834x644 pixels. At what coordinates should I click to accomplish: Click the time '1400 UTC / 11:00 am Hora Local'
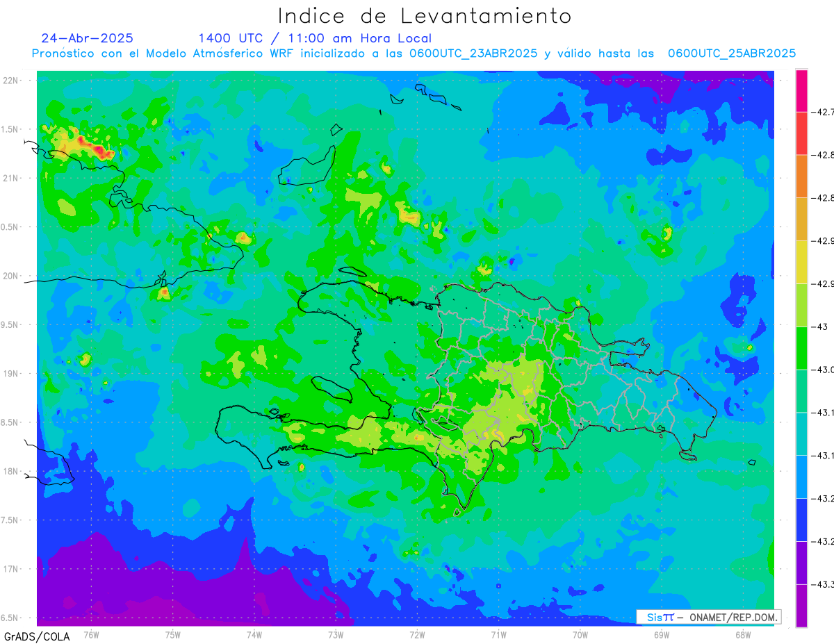(x=315, y=38)
